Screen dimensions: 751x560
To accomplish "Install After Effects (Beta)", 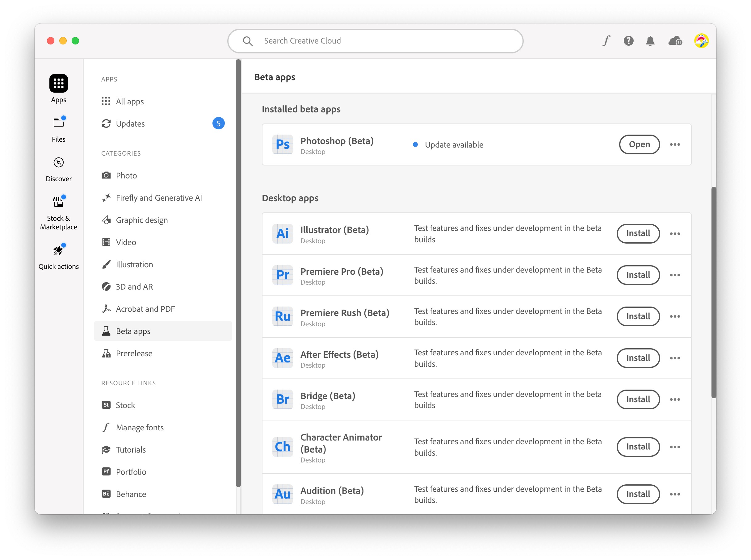I will [x=638, y=358].
